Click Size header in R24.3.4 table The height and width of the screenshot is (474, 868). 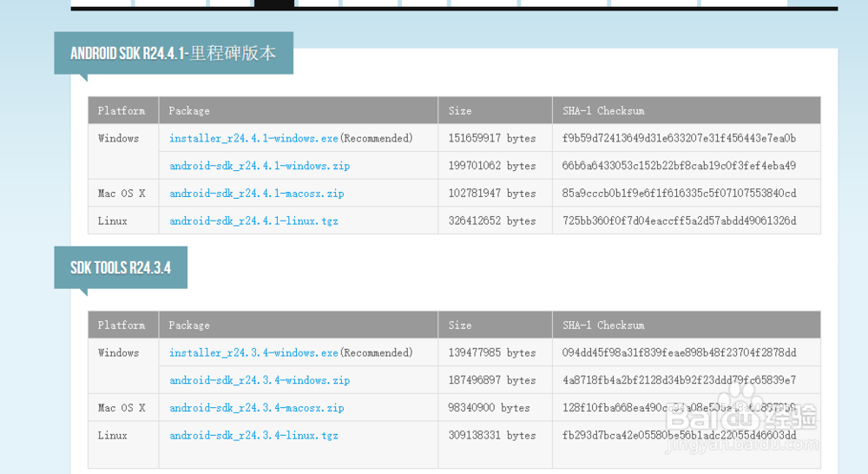495,325
